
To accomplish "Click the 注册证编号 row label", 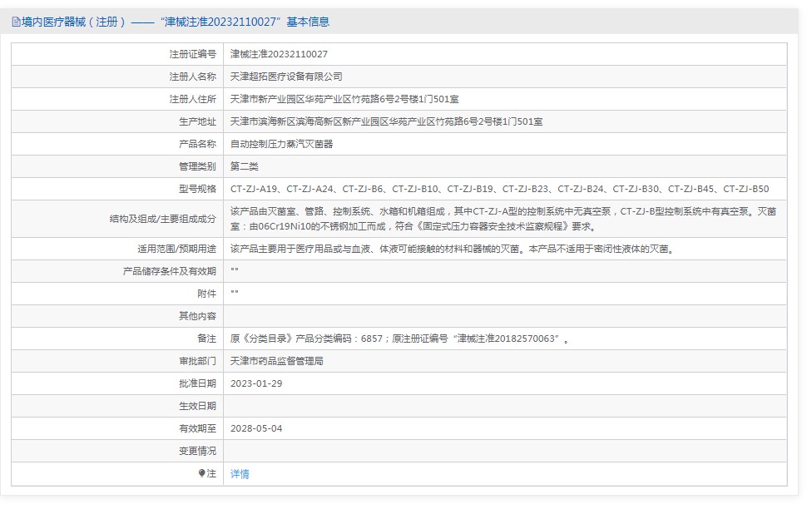I will (192, 54).
